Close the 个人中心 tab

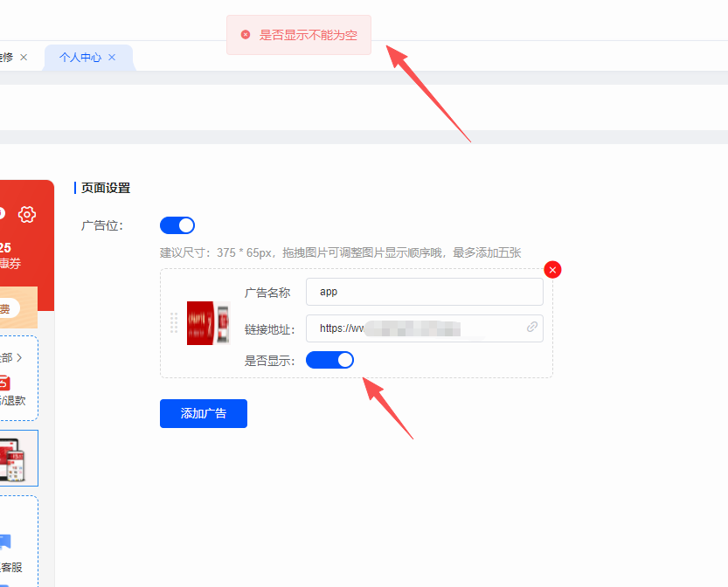[112, 57]
